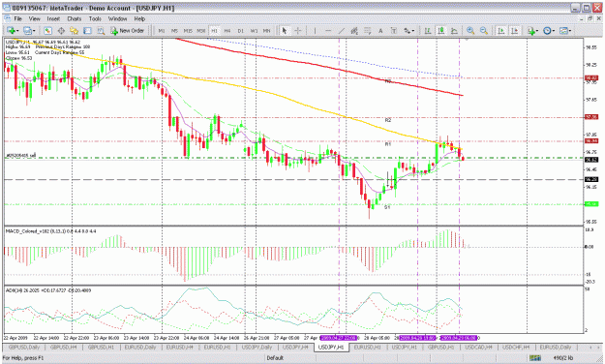Toggle Chart Shift button
This screenshot has height=364, width=605.
pos(514,30)
